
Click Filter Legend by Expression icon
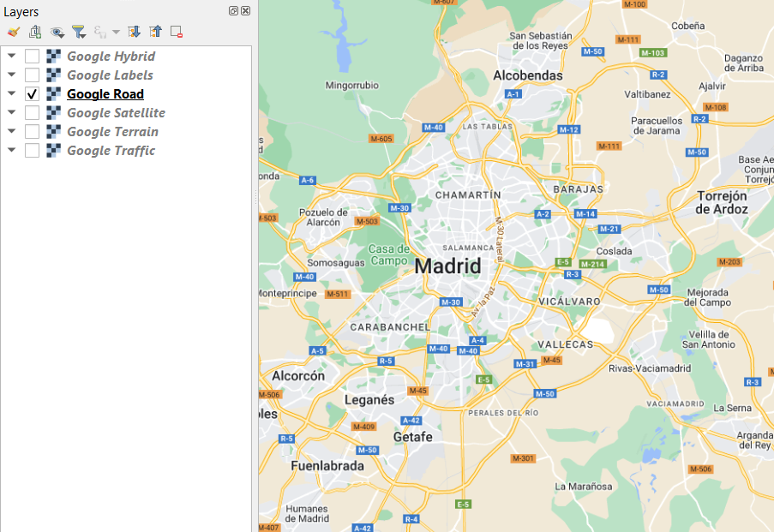tap(100, 32)
